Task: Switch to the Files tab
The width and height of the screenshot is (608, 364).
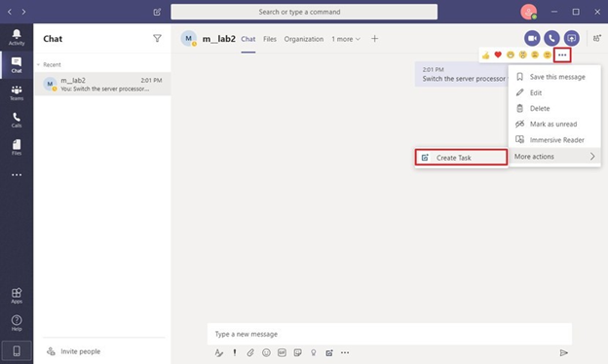Action: [x=270, y=39]
